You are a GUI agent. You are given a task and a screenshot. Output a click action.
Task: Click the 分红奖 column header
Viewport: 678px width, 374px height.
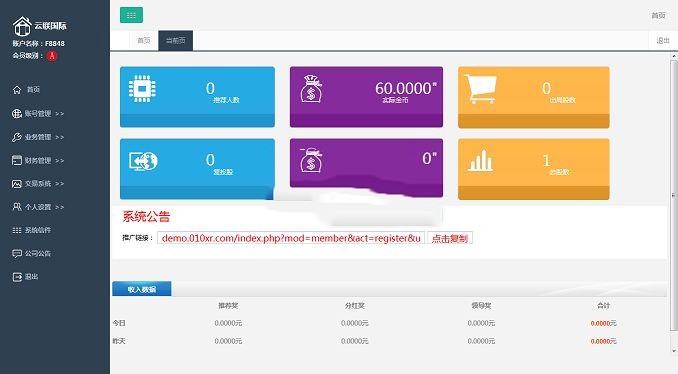(x=355, y=306)
